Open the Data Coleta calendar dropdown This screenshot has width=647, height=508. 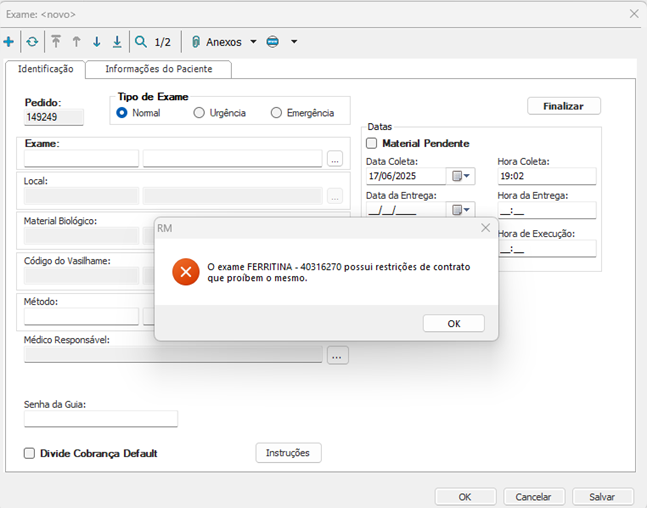(460, 177)
